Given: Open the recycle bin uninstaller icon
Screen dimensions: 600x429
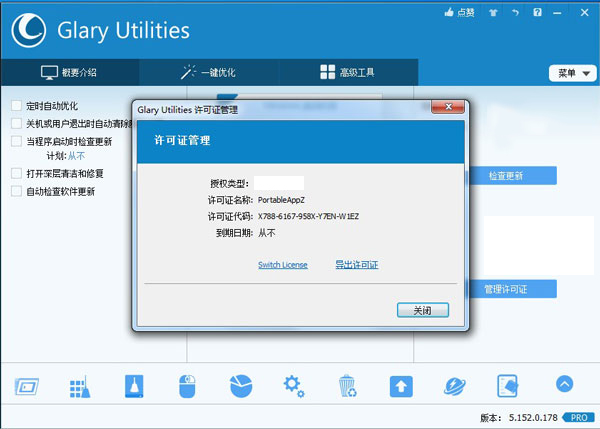Looking at the screenshot, I should coord(347,386).
